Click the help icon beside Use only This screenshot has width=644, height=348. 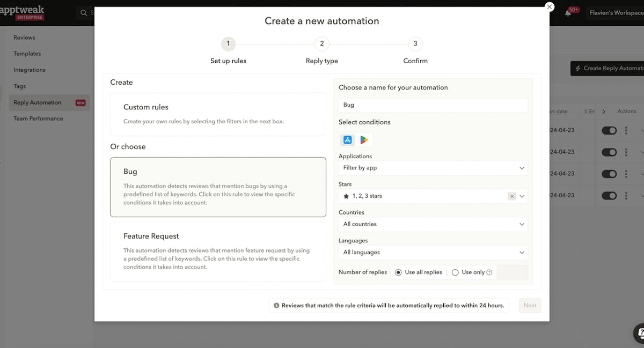coord(489,272)
